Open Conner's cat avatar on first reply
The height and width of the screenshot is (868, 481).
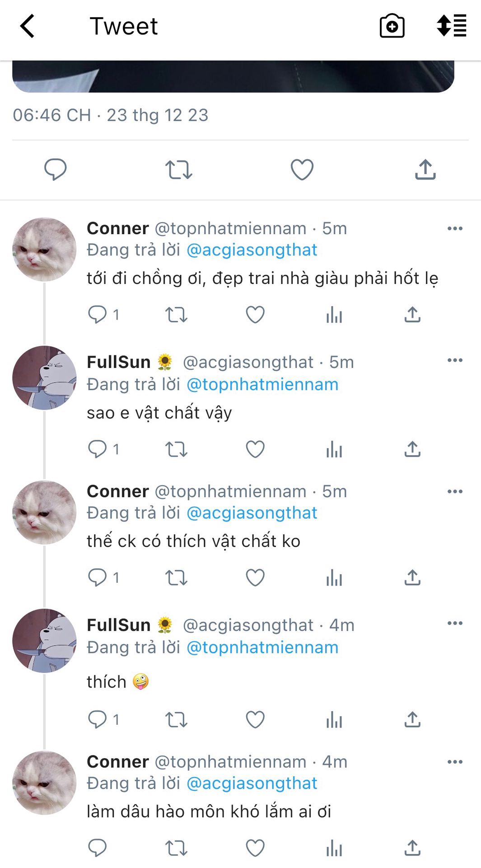click(x=44, y=250)
